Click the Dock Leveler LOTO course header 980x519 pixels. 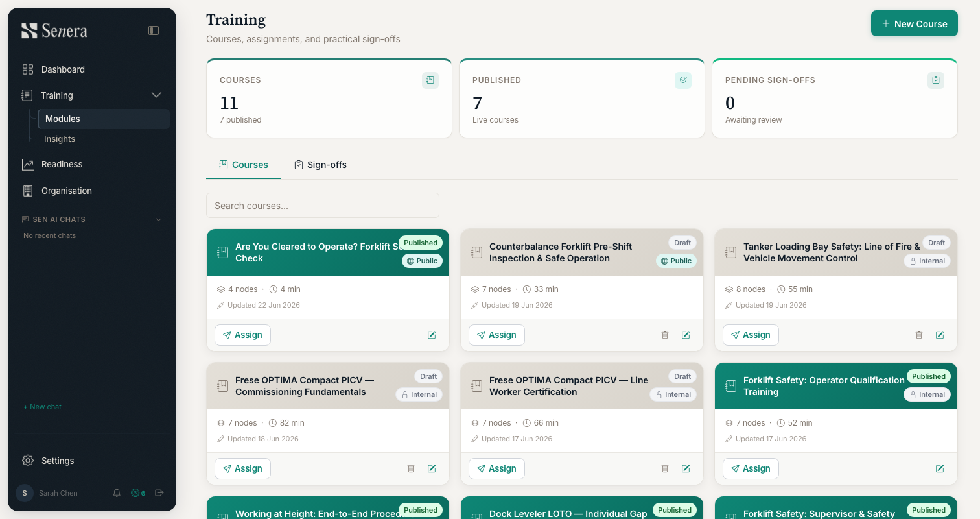582,508
